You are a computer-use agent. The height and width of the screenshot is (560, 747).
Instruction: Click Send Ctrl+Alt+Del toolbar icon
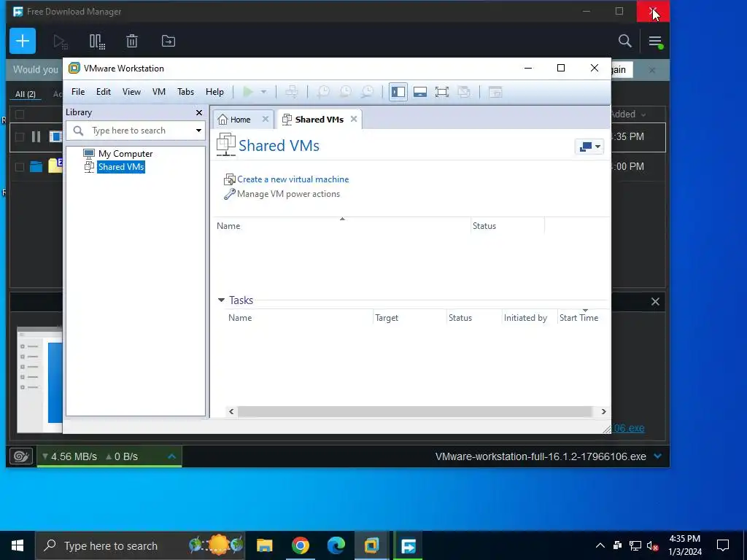point(292,92)
